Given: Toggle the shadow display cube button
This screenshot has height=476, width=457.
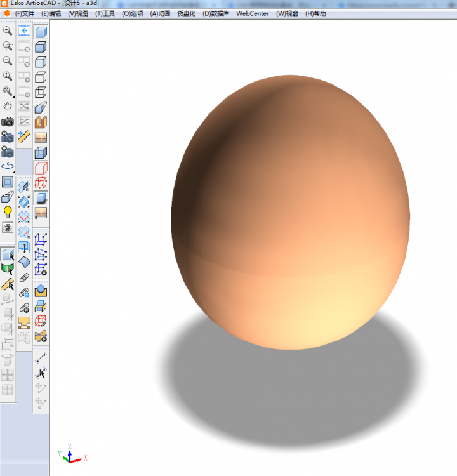Looking at the screenshot, I should tap(41, 198).
